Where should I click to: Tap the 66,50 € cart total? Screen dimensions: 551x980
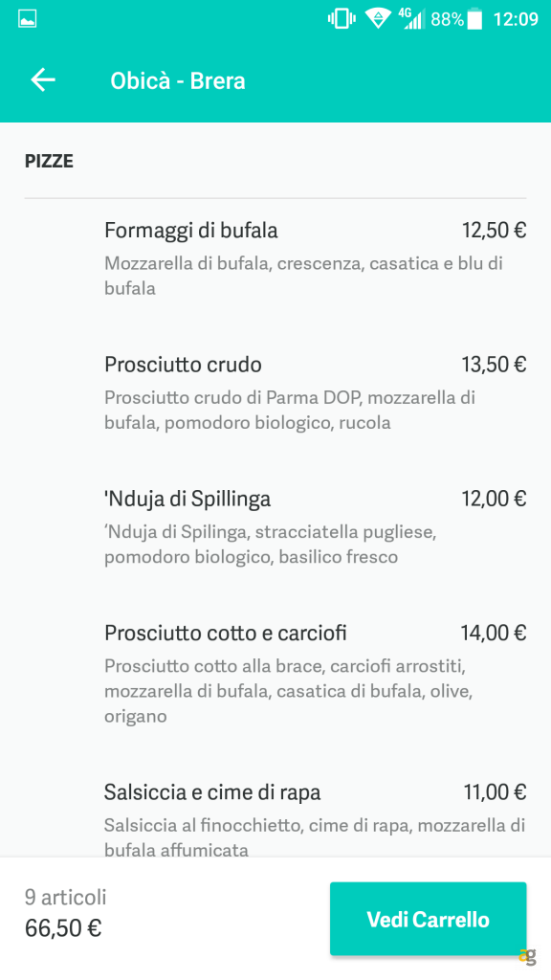[61, 927]
